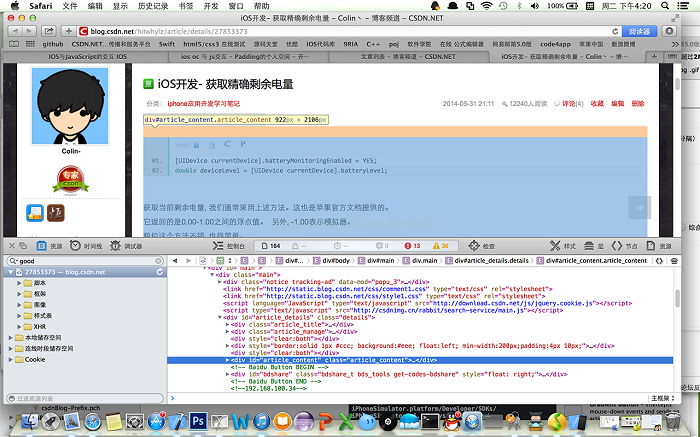
Task: Open the 资源 resources tab in inspector toolbar
Action: click(x=49, y=246)
